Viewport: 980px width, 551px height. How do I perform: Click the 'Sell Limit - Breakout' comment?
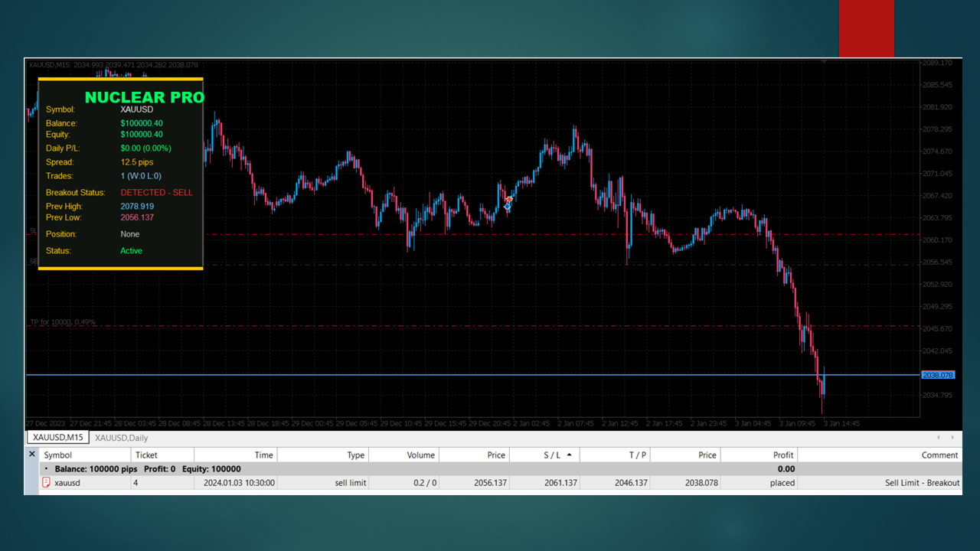click(923, 483)
